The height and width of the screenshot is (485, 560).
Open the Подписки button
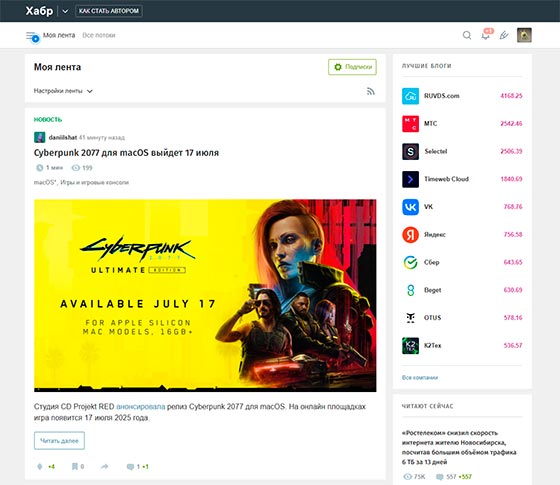coord(352,67)
